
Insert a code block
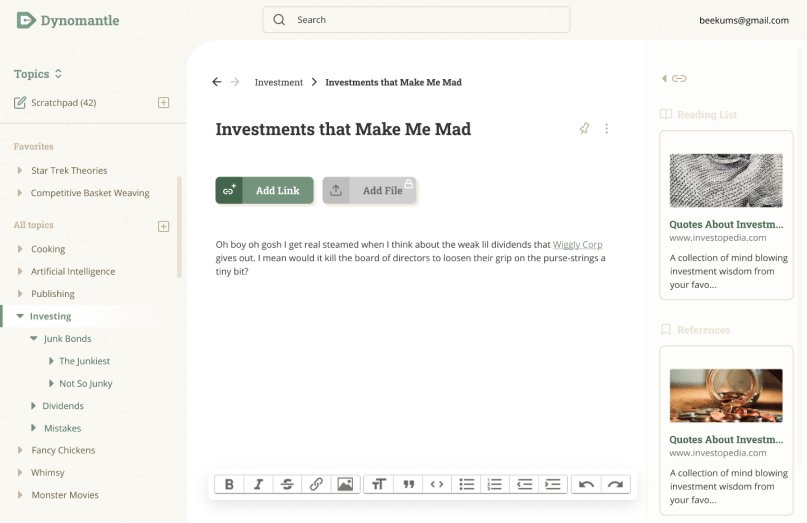click(437, 484)
